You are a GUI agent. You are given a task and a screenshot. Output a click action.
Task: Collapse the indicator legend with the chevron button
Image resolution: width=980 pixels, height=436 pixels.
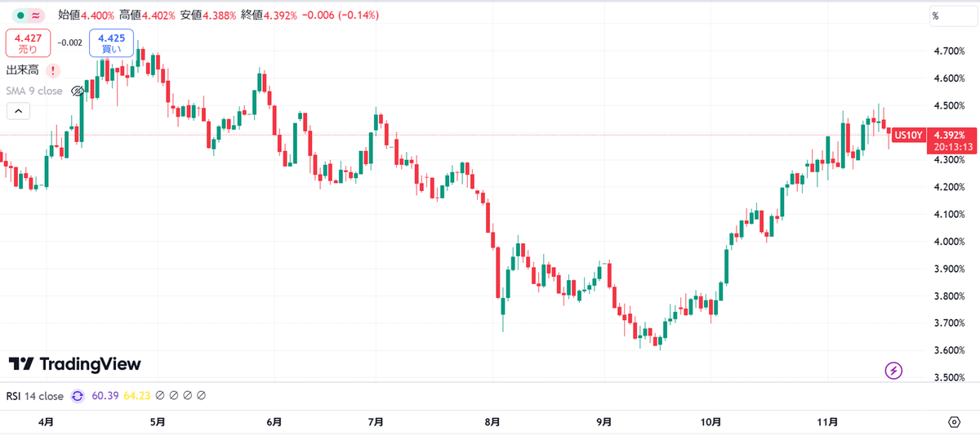[x=18, y=112]
